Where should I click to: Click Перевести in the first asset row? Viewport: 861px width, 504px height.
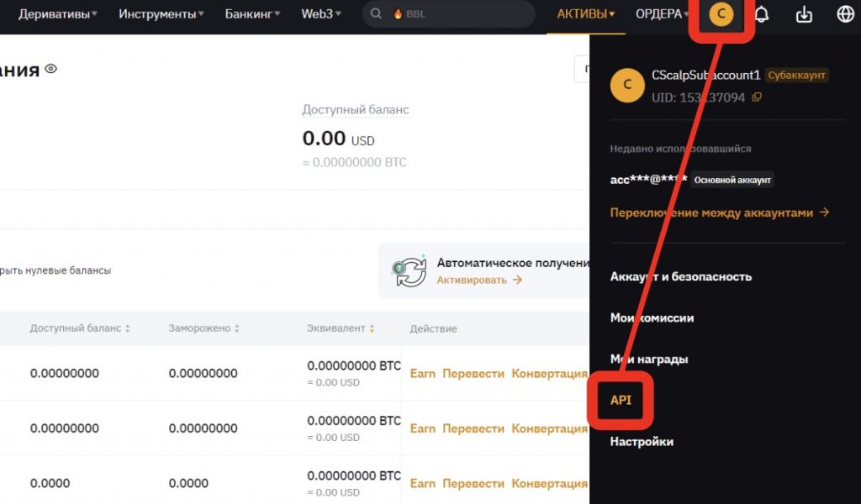473,374
